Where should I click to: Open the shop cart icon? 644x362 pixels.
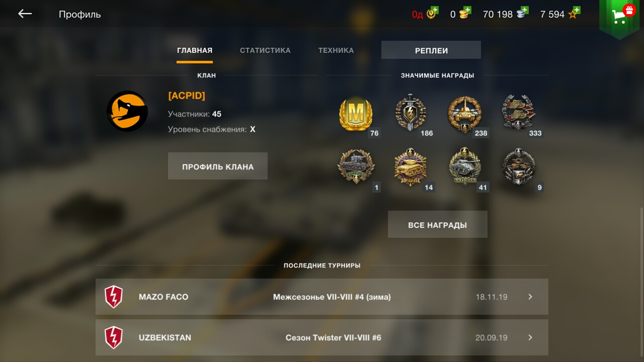click(x=619, y=17)
